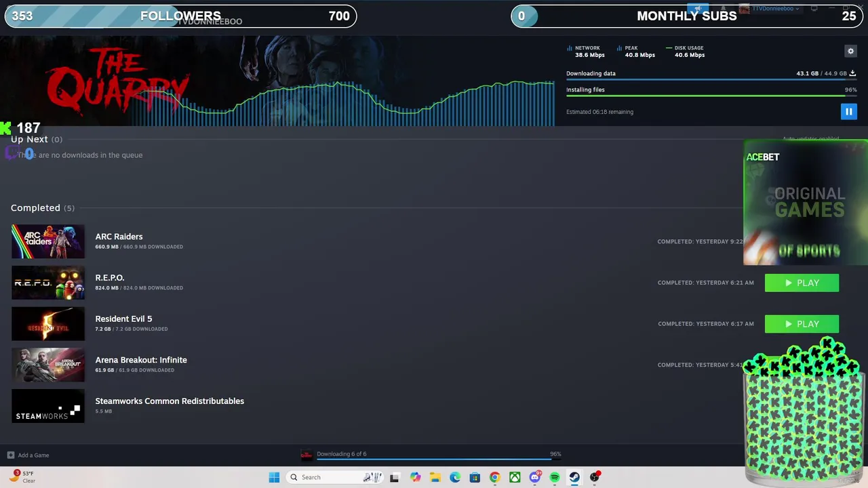Image resolution: width=868 pixels, height=488 pixels.
Task: Switch to Spotify in the taskbar
Action: 555,477
